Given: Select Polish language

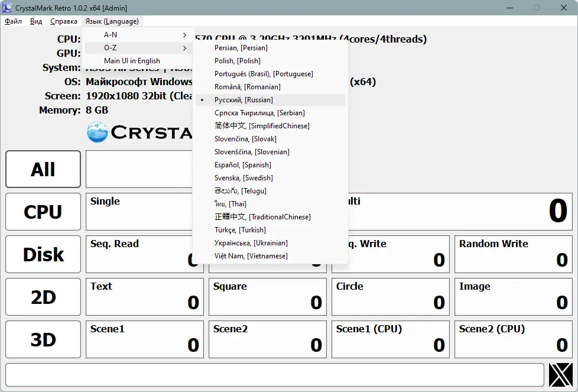Looking at the screenshot, I should click(271, 61).
